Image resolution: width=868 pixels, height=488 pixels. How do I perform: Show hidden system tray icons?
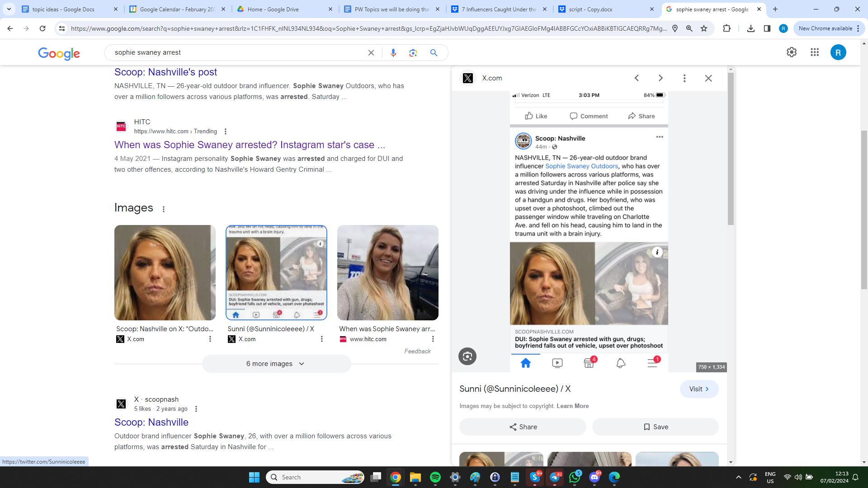[x=739, y=477]
